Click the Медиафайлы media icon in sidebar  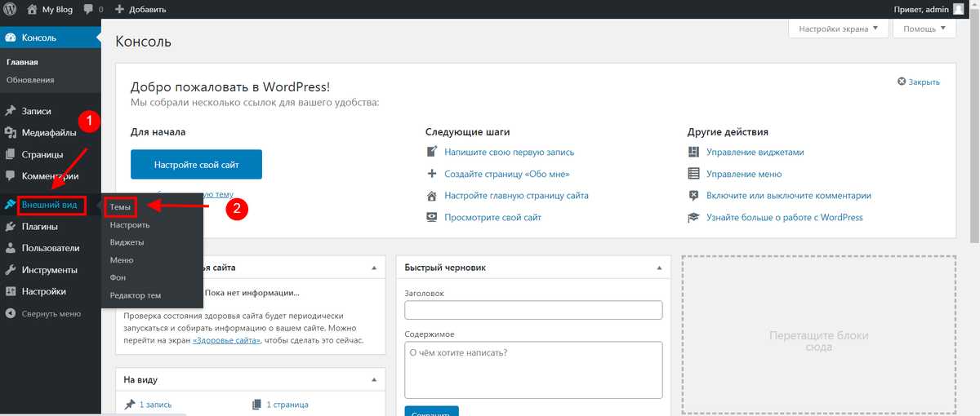coord(11,133)
